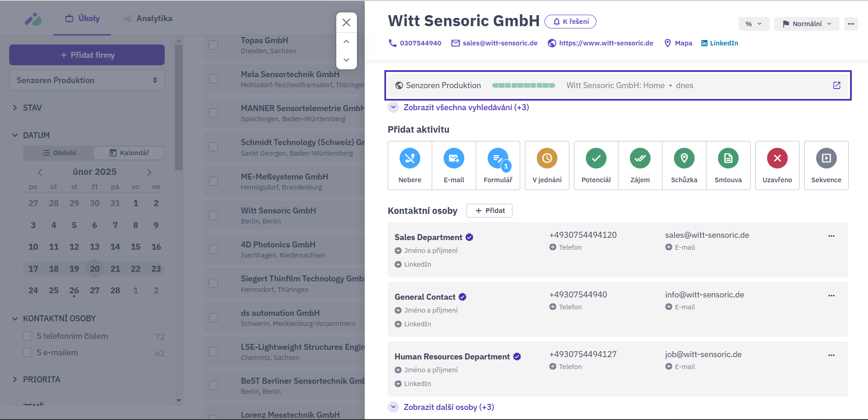The width and height of the screenshot is (868, 420).
Task: Mark company as V jednání
Action: pos(547,165)
